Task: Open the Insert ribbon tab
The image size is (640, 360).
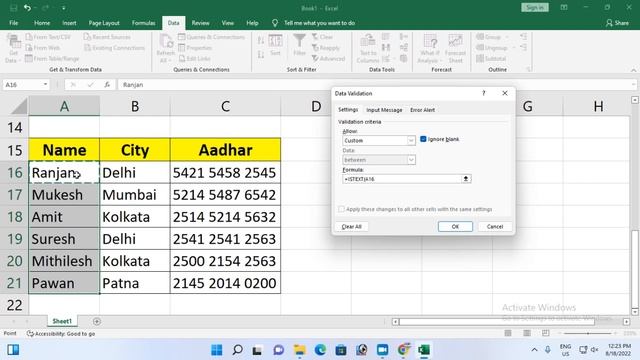Action: click(x=69, y=23)
